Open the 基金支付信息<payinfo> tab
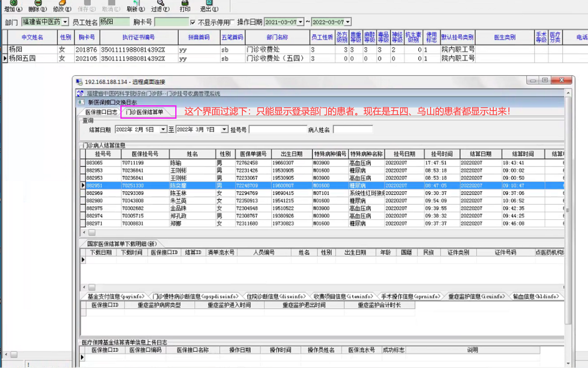 (116, 296)
